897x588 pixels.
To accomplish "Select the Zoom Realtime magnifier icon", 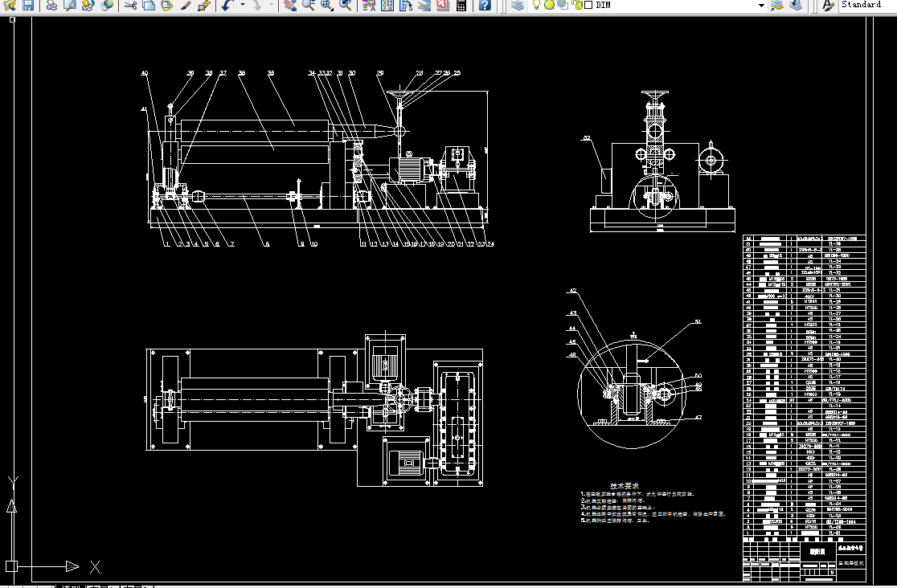I will tap(309, 5).
